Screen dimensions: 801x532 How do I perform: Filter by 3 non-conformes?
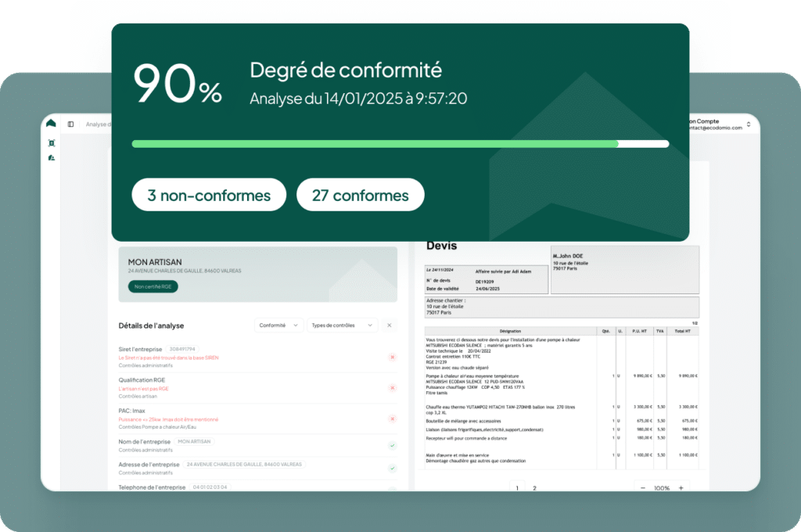coord(209,195)
